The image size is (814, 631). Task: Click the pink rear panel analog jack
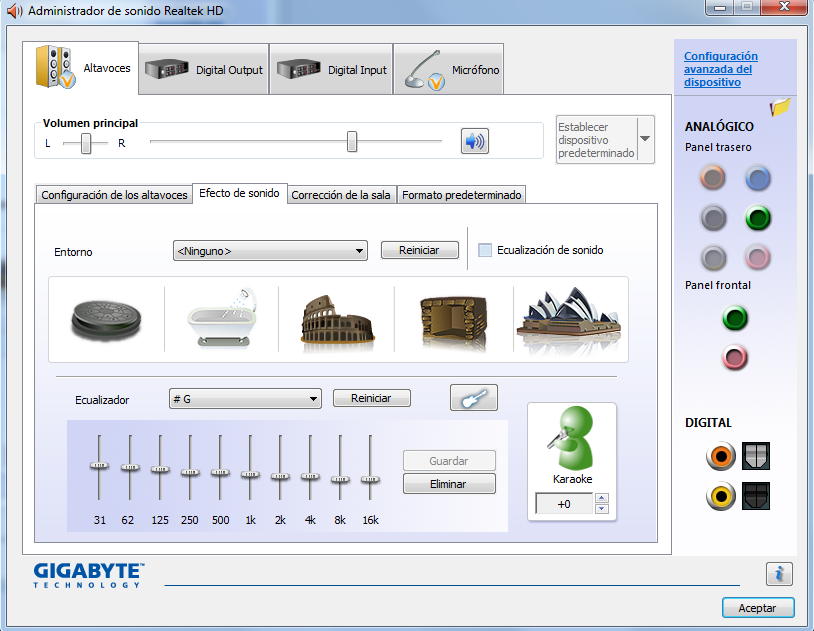point(758,258)
